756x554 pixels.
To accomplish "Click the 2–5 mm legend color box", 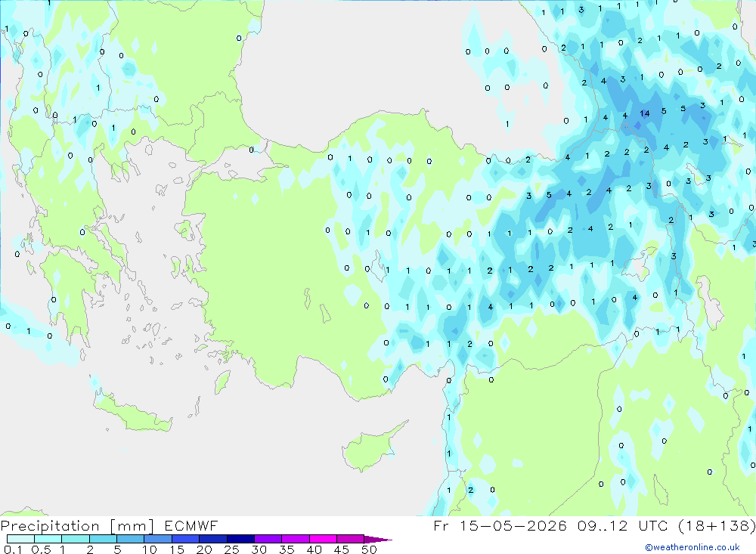I will tap(103, 539).
